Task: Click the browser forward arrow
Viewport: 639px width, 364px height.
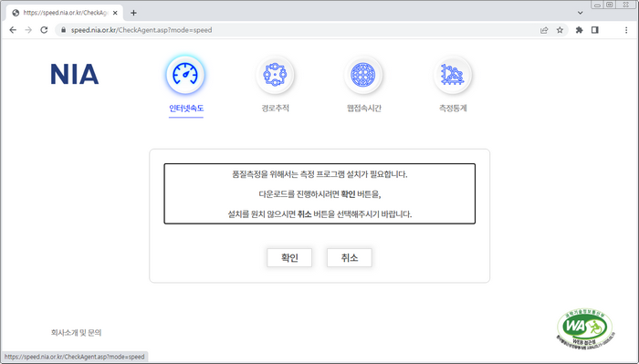Action: coord(28,30)
